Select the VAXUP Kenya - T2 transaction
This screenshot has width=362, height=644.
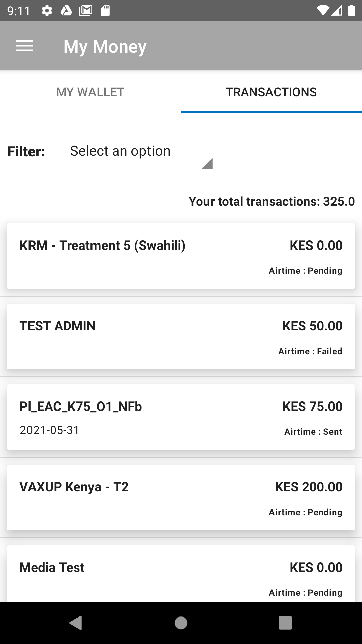tap(181, 497)
